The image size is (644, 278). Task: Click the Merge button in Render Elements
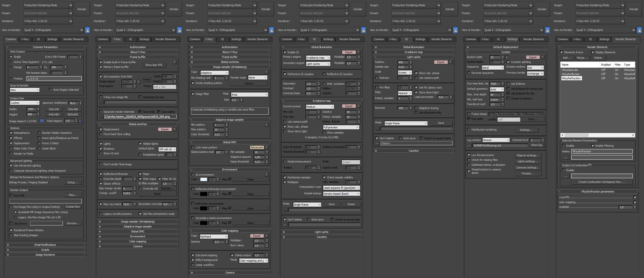(582, 58)
